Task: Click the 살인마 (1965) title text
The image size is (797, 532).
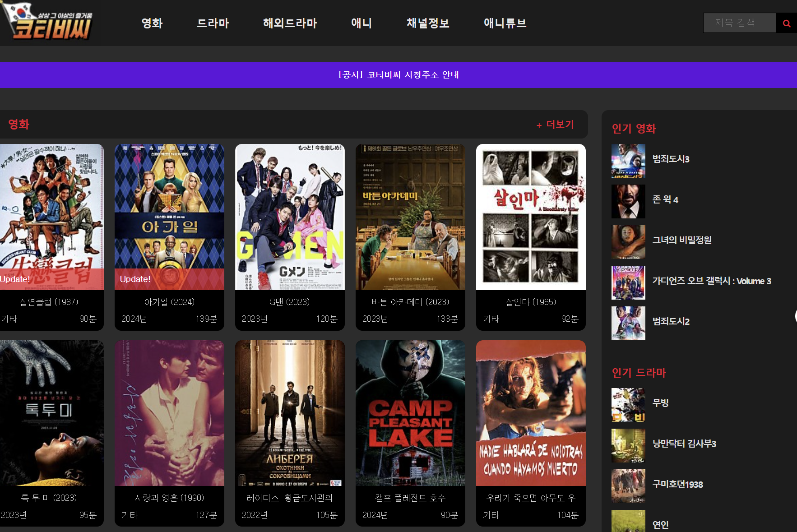Action: click(x=531, y=302)
